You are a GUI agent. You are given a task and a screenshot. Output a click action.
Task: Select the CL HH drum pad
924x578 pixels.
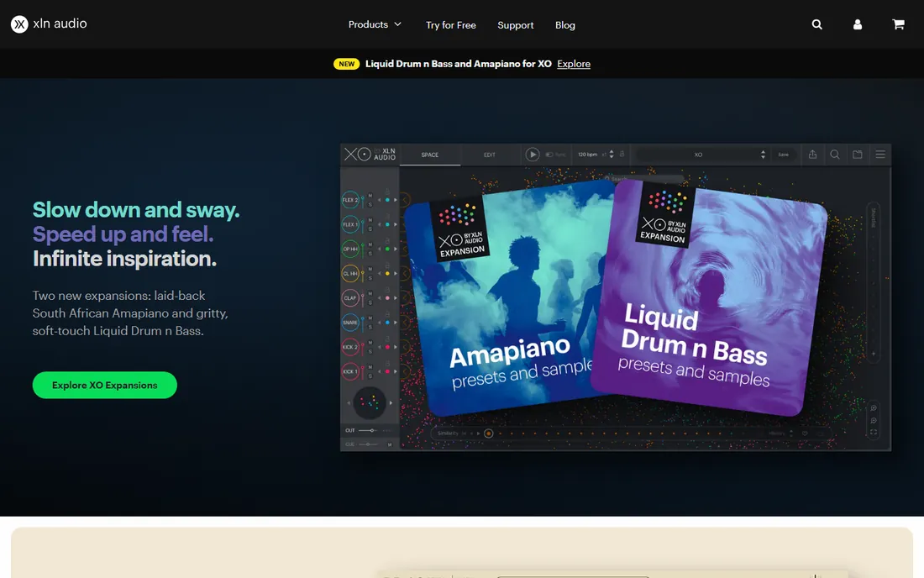[x=350, y=273]
